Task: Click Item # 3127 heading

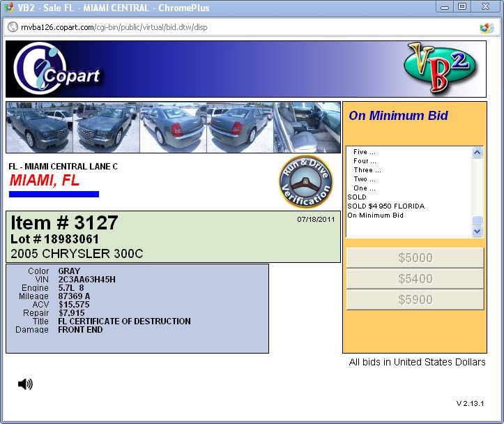Action: tap(64, 222)
